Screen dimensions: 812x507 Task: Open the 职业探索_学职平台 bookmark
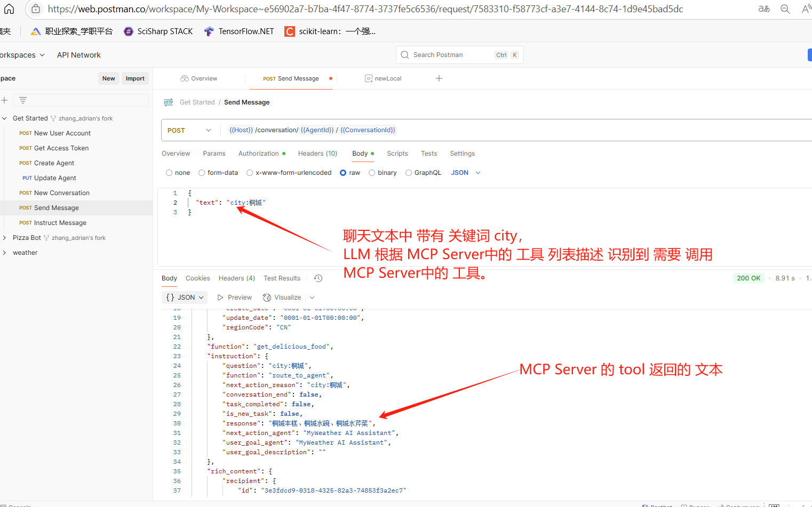pos(71,31)
